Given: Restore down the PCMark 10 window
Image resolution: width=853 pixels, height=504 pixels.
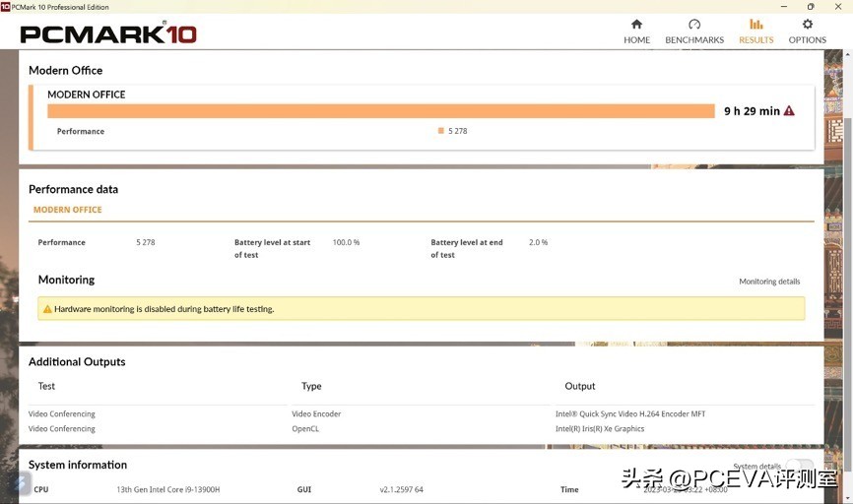Looking at the screenshot, I should pos(811,7).
